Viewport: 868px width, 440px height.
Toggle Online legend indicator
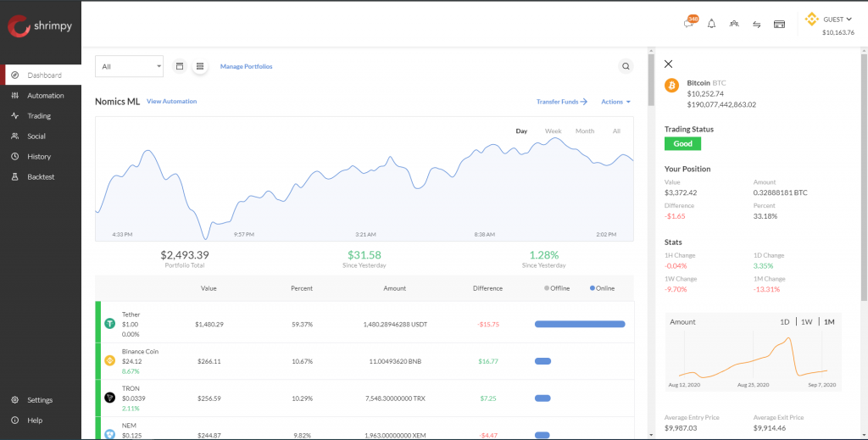pyautogui.click(x=603, y=288)
